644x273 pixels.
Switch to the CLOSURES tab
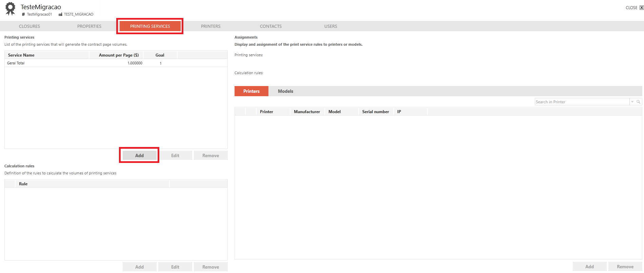pos(29,26)
